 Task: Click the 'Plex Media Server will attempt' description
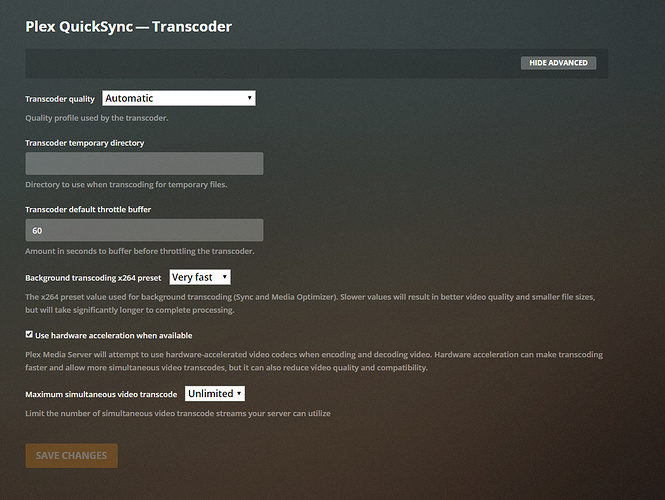click(x=314, y=361)
